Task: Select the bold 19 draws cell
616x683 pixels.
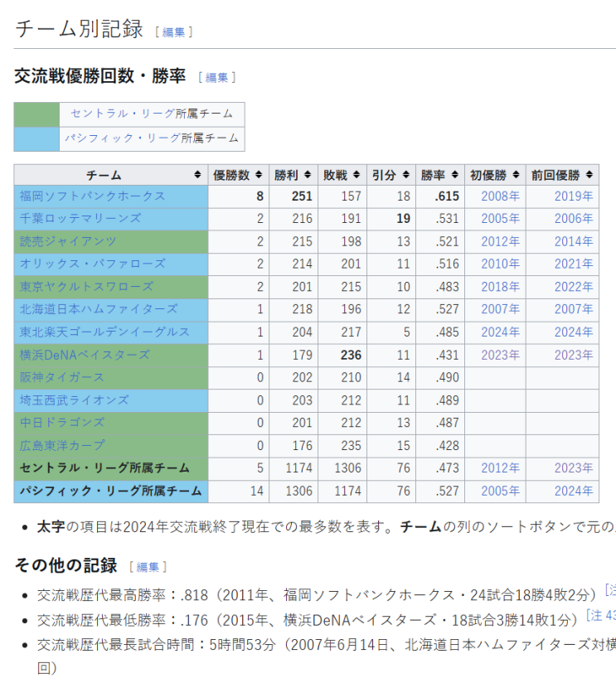Action: coord(391,219)
